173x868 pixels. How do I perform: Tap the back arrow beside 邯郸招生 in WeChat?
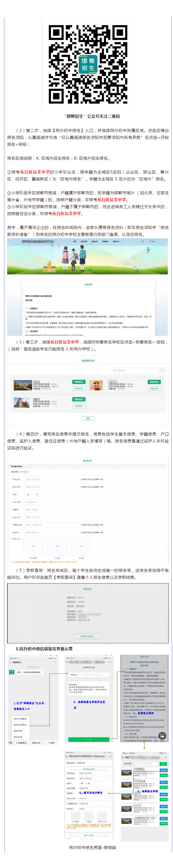(x=10, y=662)
